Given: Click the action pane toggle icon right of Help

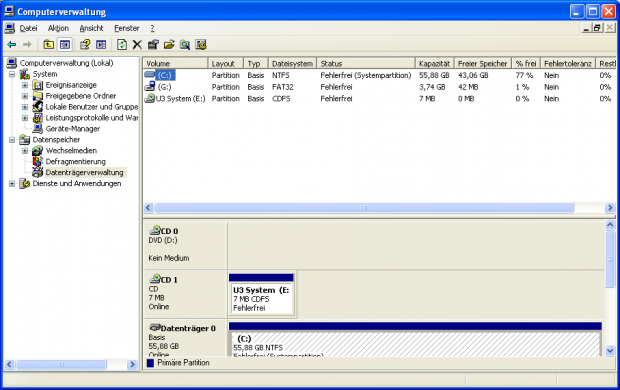Looking at the screenshot, I should coord(101,45).
